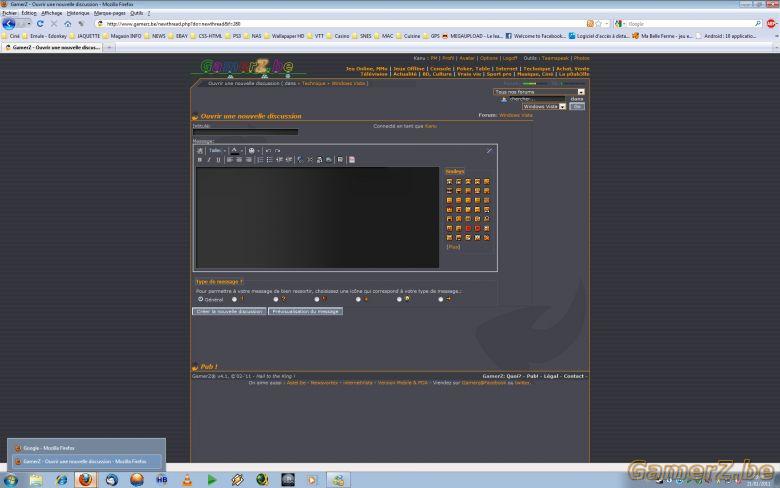This screenshot has height=488, width=780.
Task: Insert the first smiley in the Smileys panel
Action: pyautogui.click(x=449, y=182)
